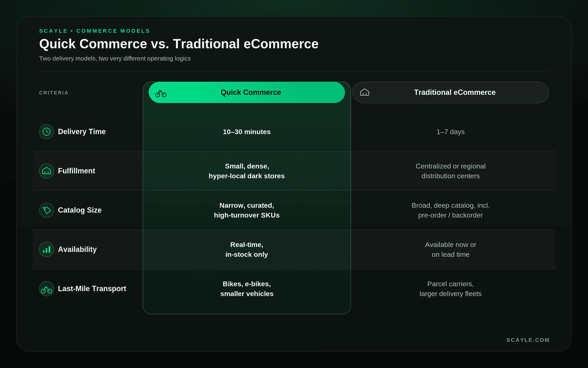
Task: Select the Quick Commerce column header
Action: point(247,92)
